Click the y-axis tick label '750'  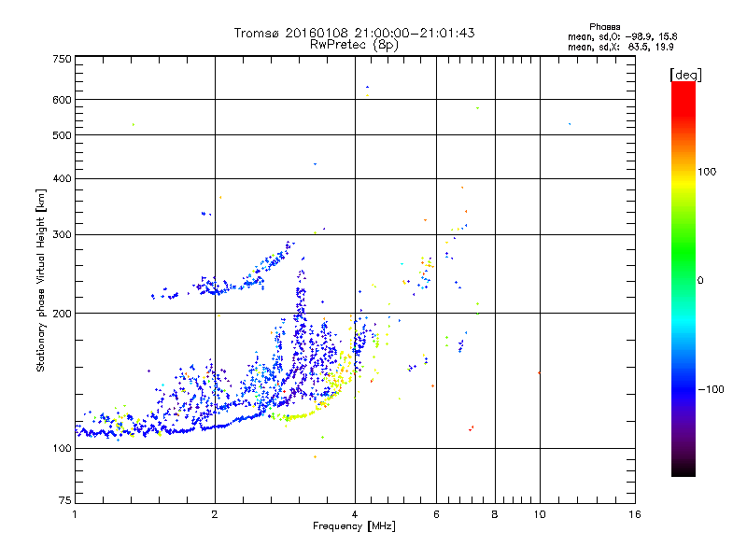click(62, 59)
